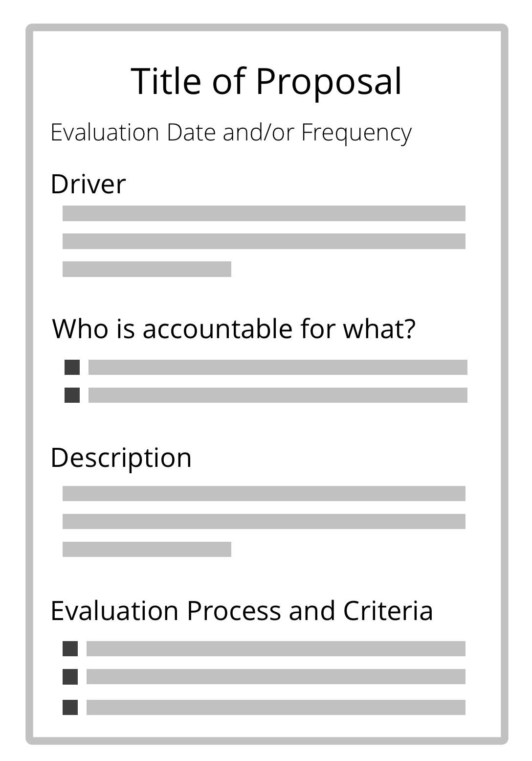The image size is (532, 761).
Task: Click second square bullet under Evaluation Criteria
Action: tap(70, 676)
